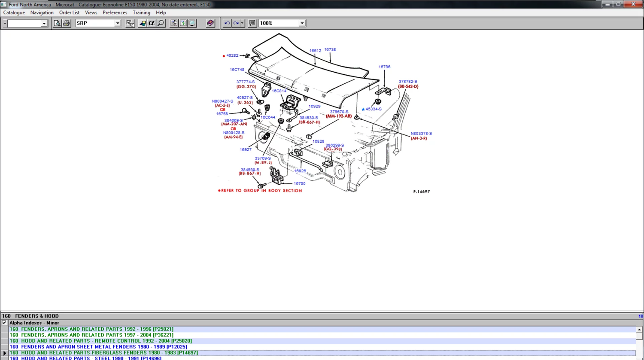Click the monitor display icon
The image size is (644, 360).
192,23
